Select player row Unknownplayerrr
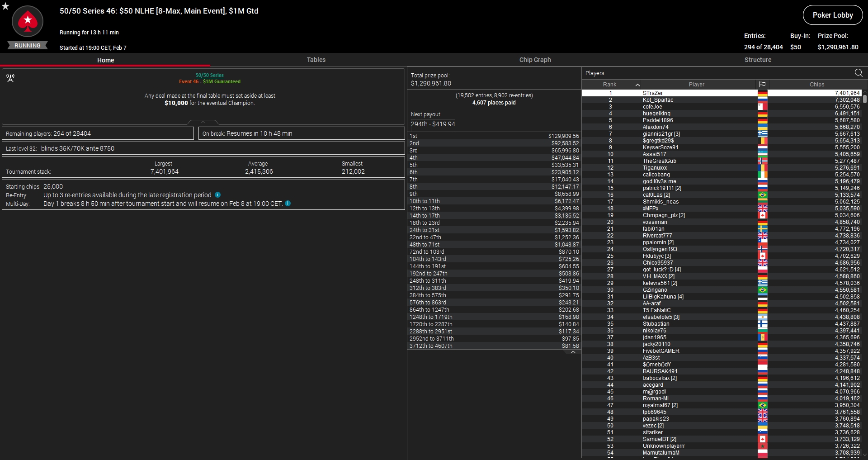 (722, 446)
